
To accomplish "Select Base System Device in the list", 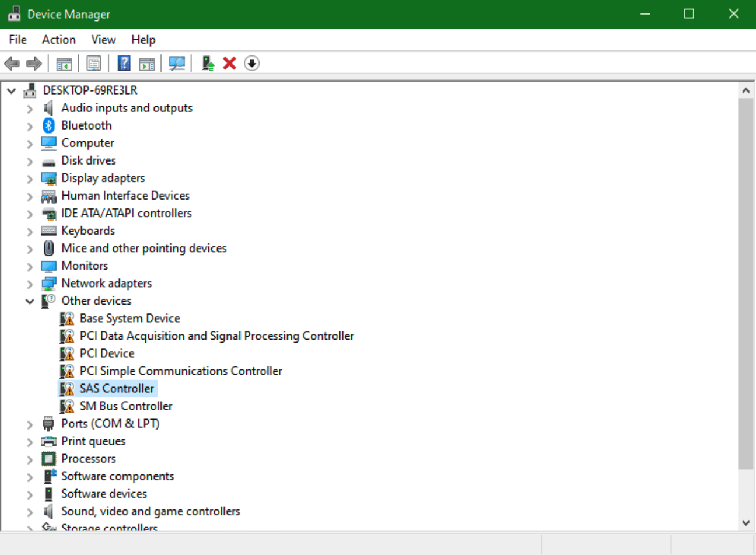I will 129,319.
